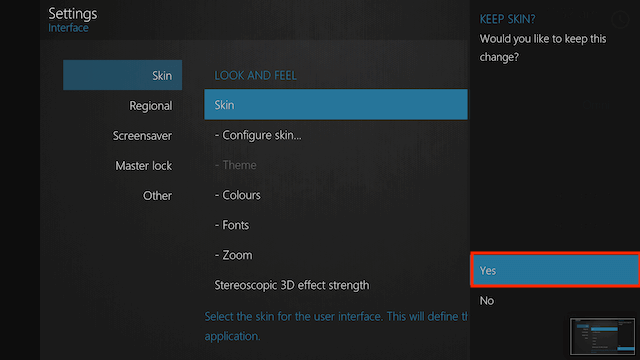Viewport: 640px width, 360px height.
Task: Click the LOOK AND FEEL section header
Action: pyautogui.click(x=256, y=76)
